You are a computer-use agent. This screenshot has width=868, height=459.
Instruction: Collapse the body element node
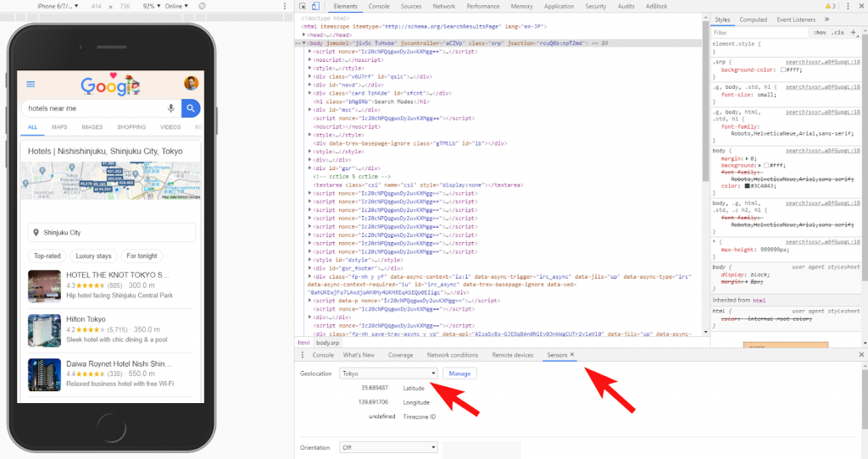[304, 43]
